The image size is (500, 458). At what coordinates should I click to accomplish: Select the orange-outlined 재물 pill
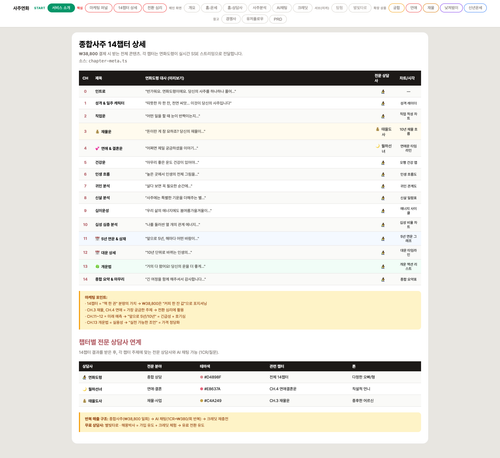tap(431, 8)
